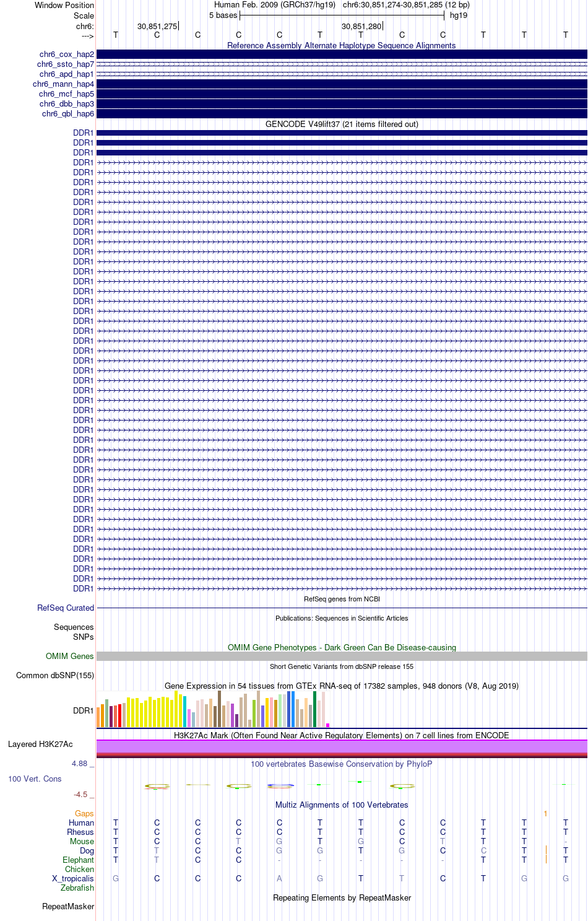Click the chr6_mann_hap4 track label
Screen dimensions: 588x921
click(64, 84)
